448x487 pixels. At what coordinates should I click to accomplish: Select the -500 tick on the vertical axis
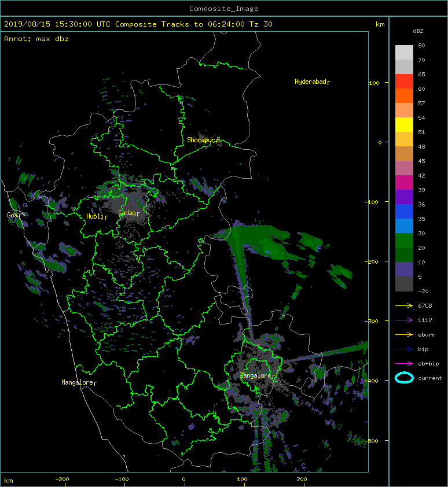point(372,441)
